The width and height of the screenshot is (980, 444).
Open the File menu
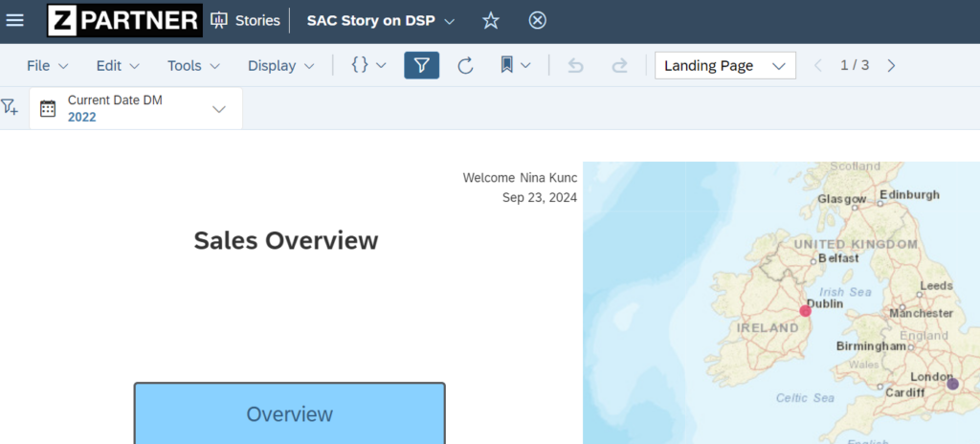47,65
